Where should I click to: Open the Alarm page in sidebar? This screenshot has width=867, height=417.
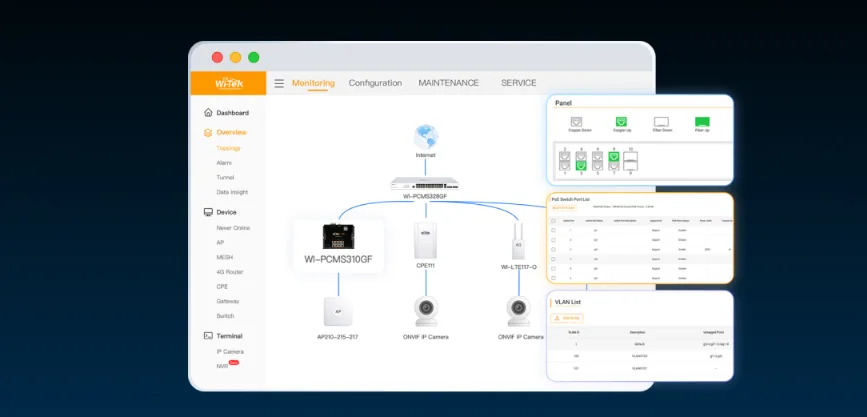224,163
